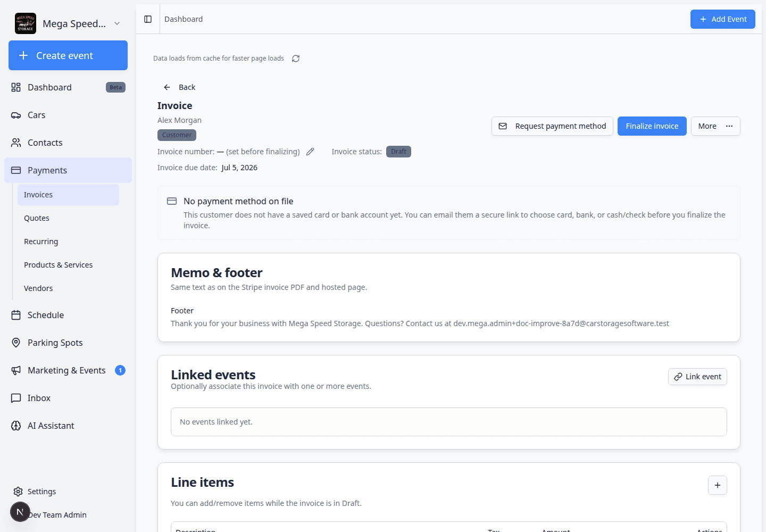The height and width of the screenshot is (532, 766).
Task: Click the Inbox message icon
Action: coord(16,398)
